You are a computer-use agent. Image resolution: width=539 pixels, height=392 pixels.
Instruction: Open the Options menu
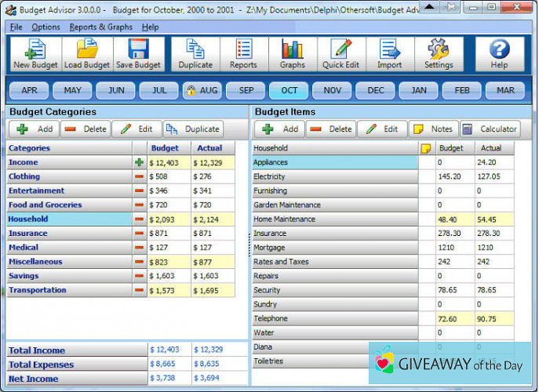[x=46, y=27]
